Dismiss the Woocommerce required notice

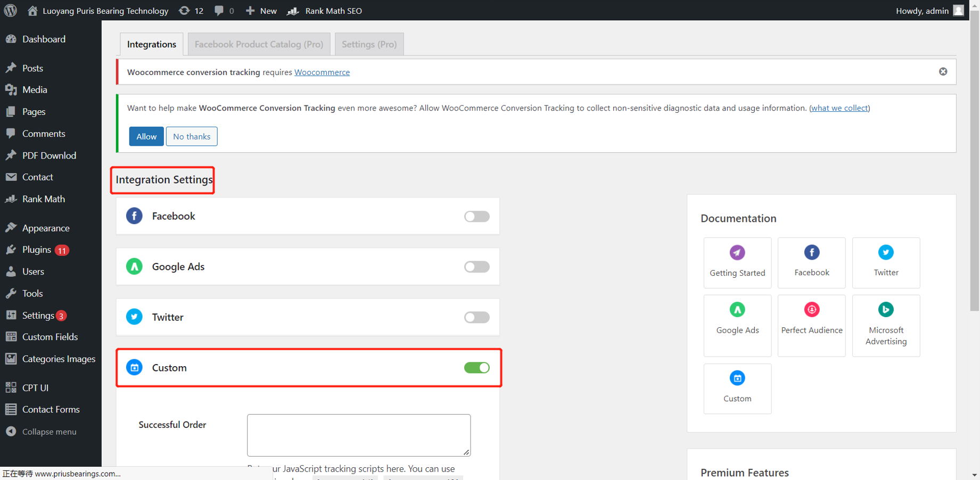943,71
